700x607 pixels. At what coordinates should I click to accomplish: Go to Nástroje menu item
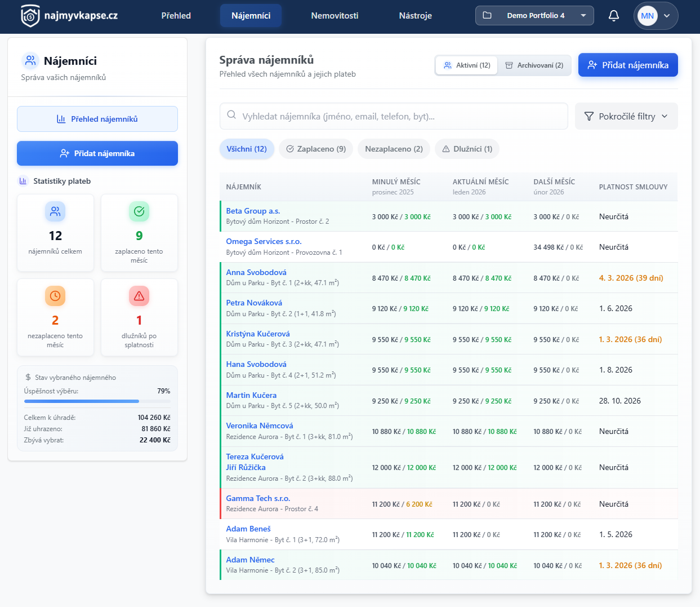415,16
